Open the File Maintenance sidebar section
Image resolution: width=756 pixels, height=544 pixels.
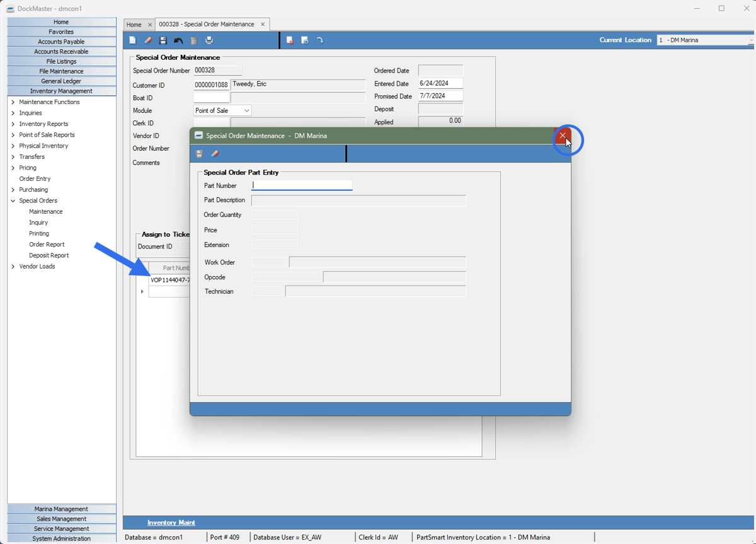62,71
